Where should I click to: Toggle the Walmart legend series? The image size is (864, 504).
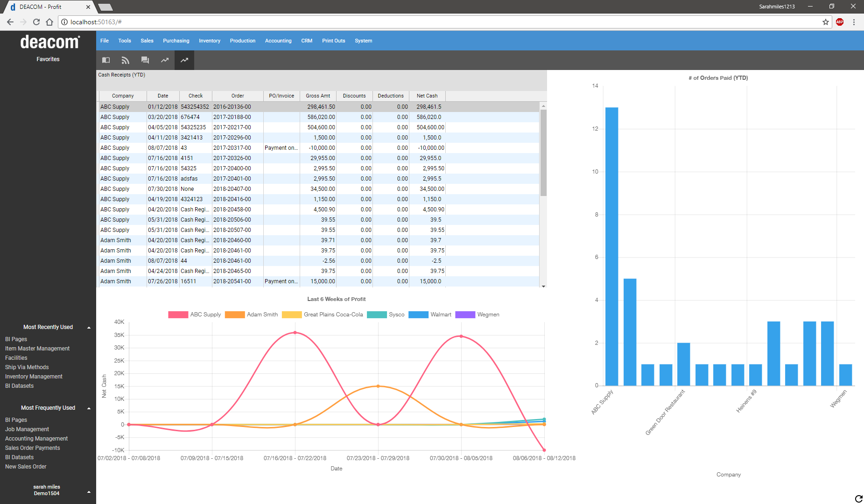click(430, 315)
